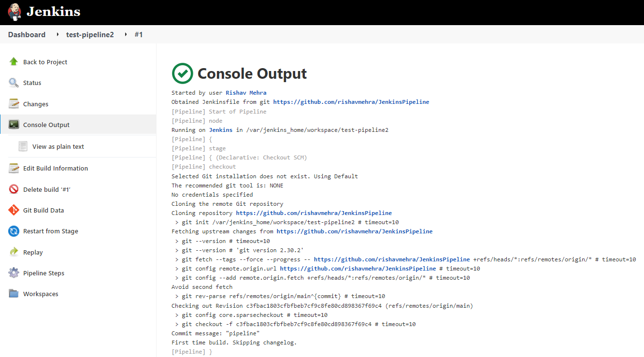Click the Replay arrow icon
Screen dimensions: 644x357
14,252
